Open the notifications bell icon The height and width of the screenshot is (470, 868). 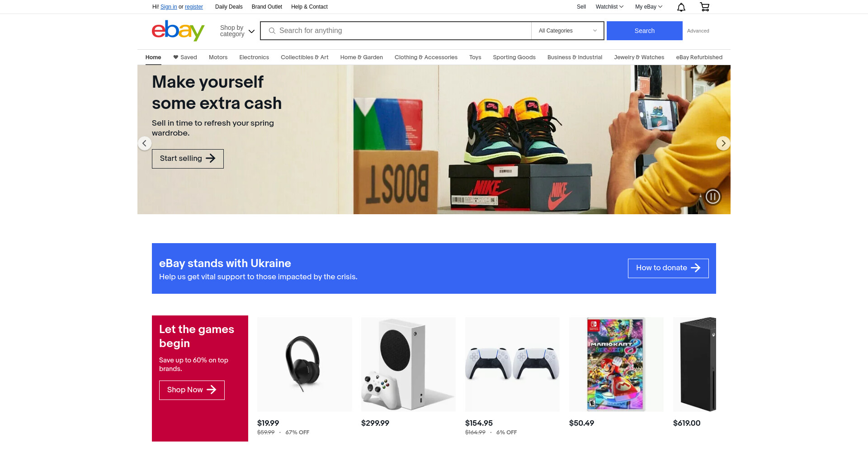pos(681,7)
